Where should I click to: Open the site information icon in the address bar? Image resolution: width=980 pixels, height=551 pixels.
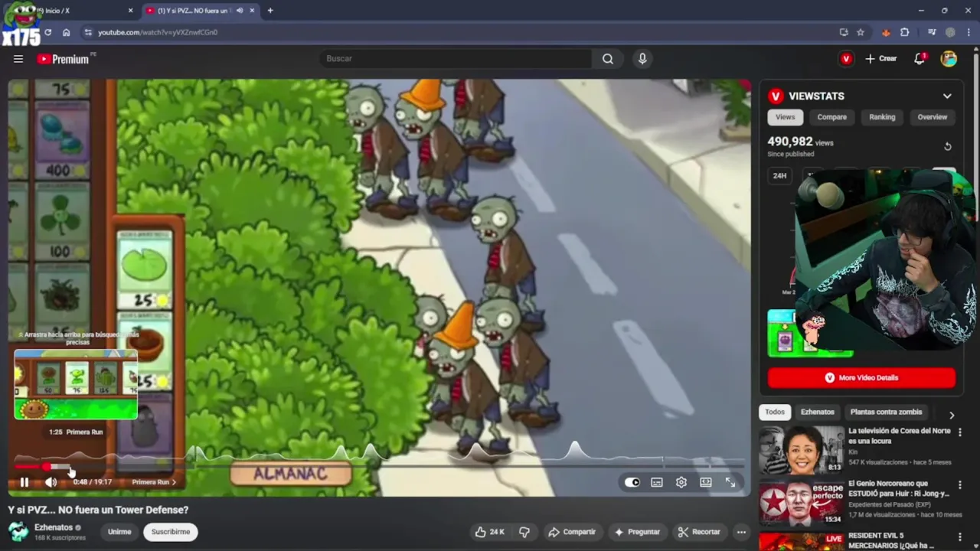[x=88, y=32]
